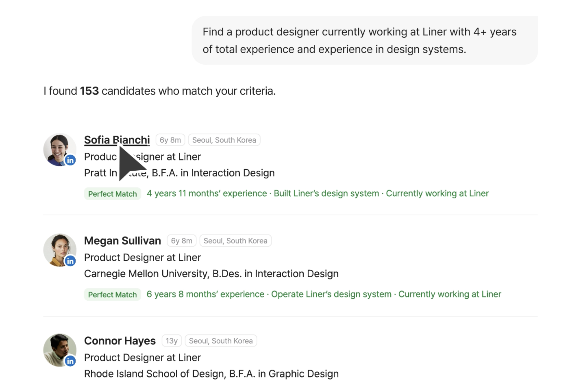
Task: Click the search query message bubble
Action: (x=365, y=40)
